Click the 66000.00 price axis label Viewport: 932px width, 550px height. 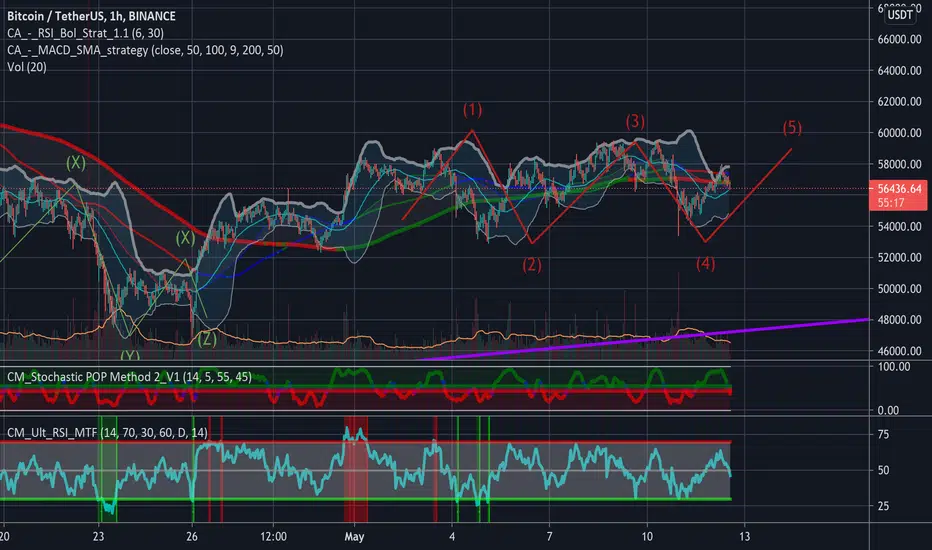coord(899,39)
